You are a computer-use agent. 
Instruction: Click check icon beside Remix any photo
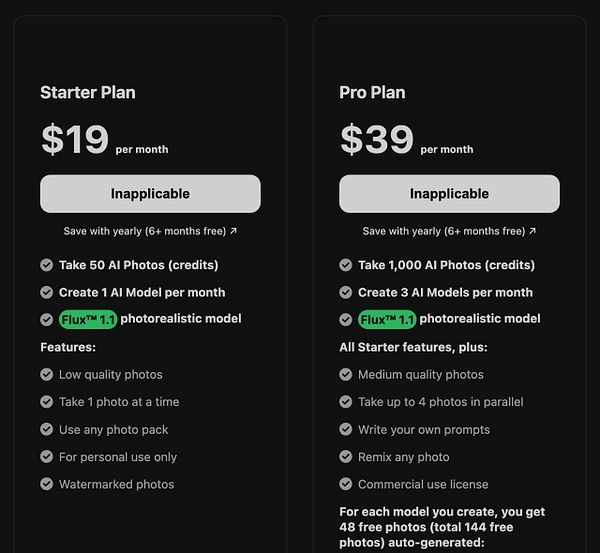pyautogui.click(x=346, y=457)
